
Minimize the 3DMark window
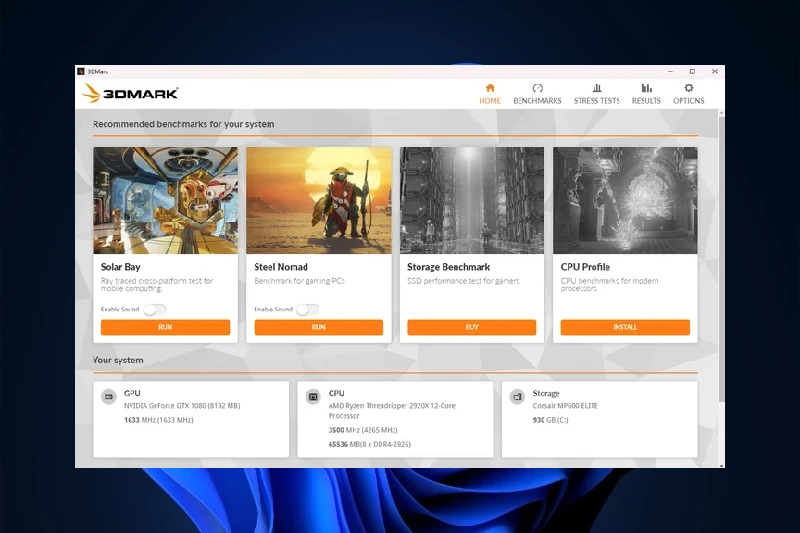click(670, 71)
